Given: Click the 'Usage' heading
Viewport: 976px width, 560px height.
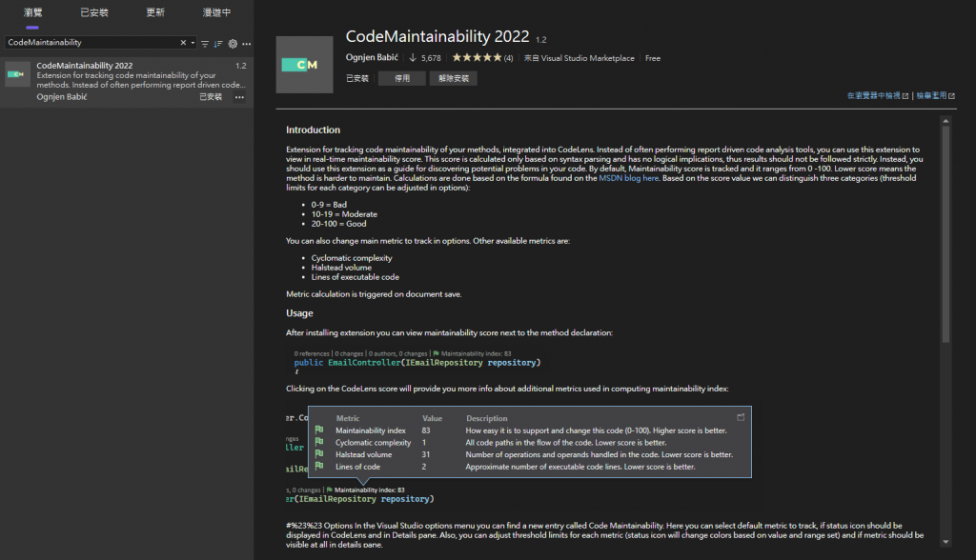Looking at the screenshot, I should coord(299,313).
